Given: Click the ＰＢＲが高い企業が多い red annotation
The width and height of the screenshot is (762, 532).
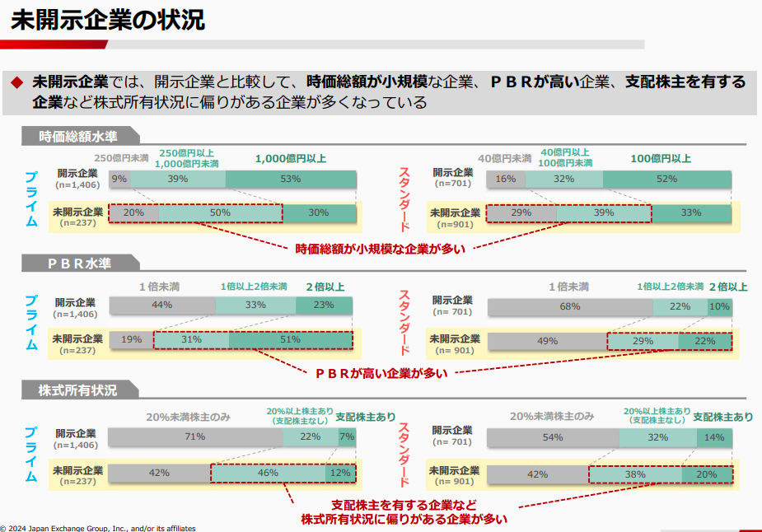Looking at the screenshot, I should point(381,374).
